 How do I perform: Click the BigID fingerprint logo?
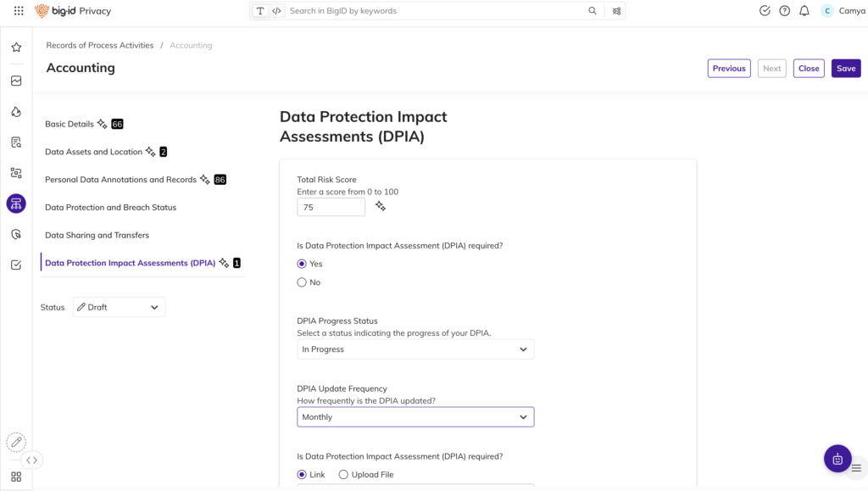[x=42, y=10]
